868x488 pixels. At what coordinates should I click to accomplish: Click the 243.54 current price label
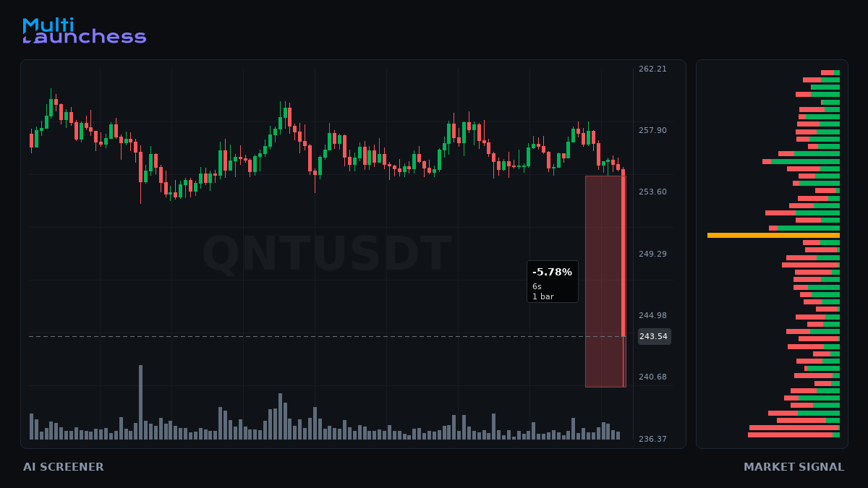[654, 336]
